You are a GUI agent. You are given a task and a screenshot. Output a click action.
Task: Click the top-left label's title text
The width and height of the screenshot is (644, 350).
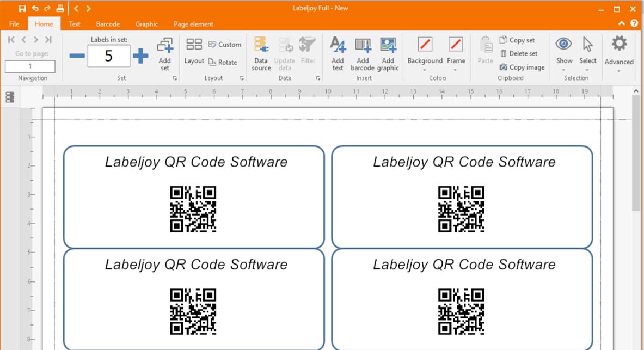point(196,162)
